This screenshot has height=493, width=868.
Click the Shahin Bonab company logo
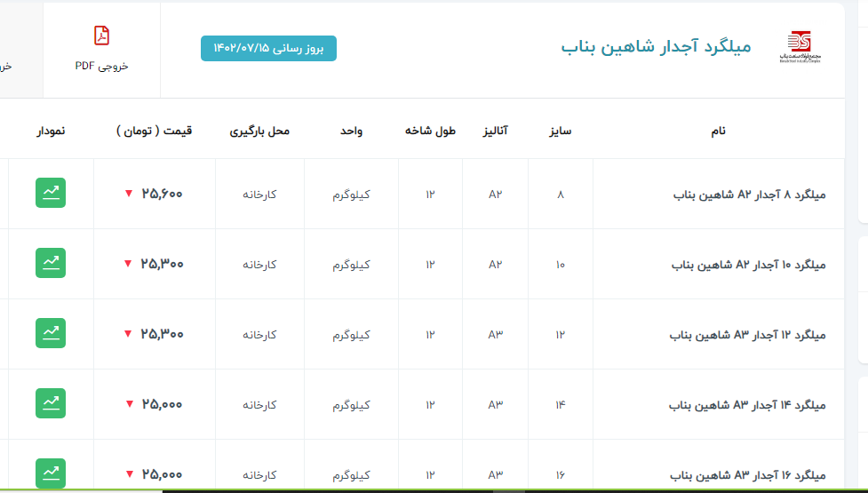799,47
